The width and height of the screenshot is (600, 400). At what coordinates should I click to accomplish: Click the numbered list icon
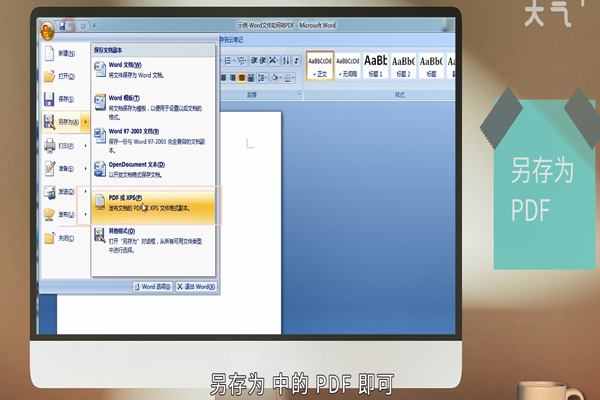click(x=229, y=60)
